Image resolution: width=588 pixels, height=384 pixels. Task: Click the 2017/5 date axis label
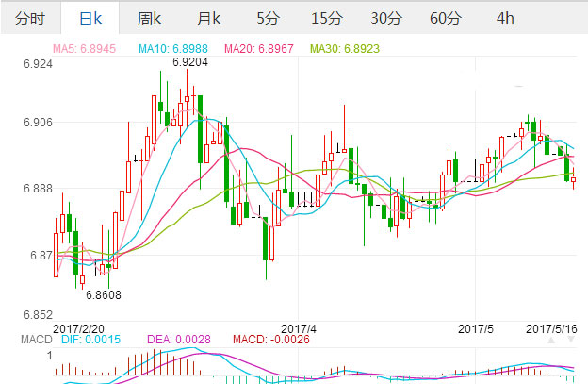click(x=476, y=329)
